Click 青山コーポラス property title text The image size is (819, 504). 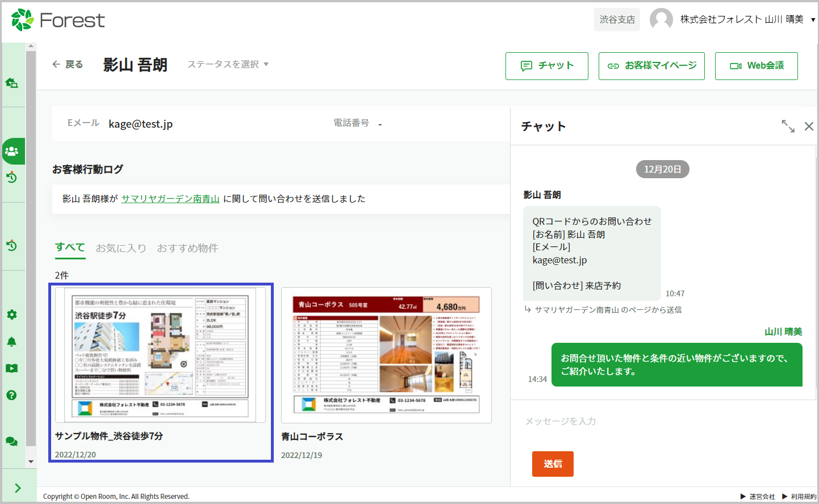click(312, 436)
